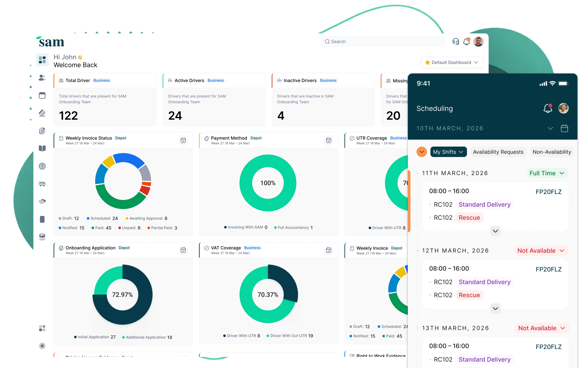This screenshot has width=588, height=368.
Task: Open the database icon in sidebar
Action: click(x=42, y=237)
